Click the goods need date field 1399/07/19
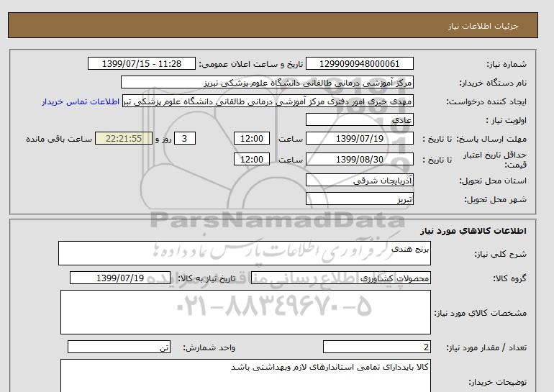This screenshot has width=554, height=392. (120, 278)
